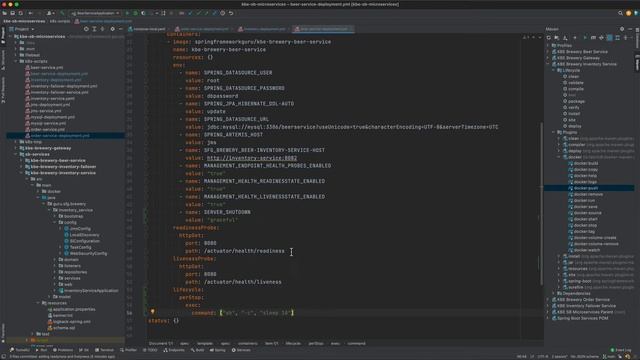
Task: Click Maven Add Project plus icon
Action: (x=575, y=38)
